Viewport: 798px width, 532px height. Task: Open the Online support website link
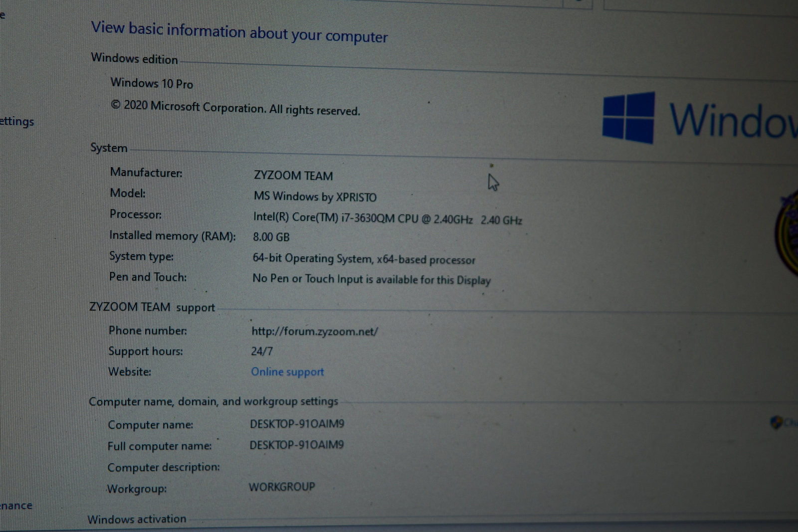[x=287, y=372]
